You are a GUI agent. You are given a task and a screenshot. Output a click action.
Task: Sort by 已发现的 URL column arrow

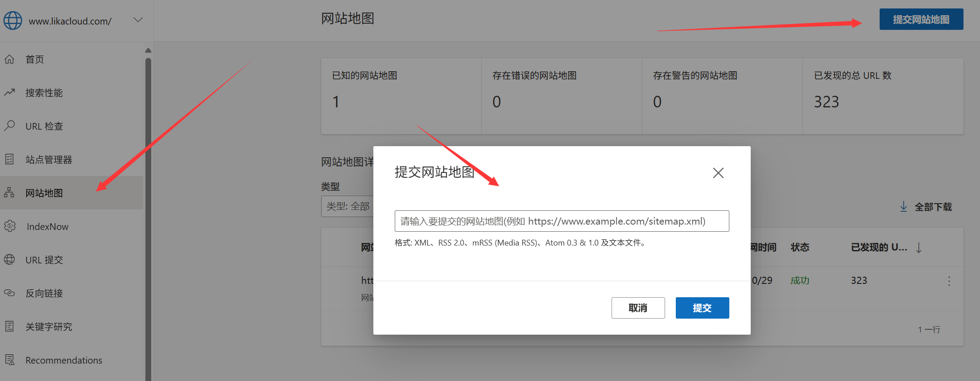pyautogui.click(x=919, y=247)
